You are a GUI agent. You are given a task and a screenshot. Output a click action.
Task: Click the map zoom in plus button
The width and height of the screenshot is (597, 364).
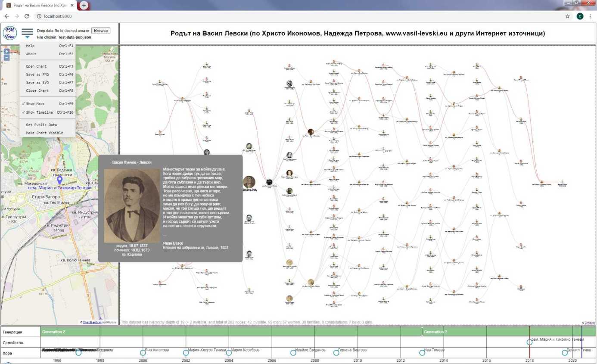point(6,51)
